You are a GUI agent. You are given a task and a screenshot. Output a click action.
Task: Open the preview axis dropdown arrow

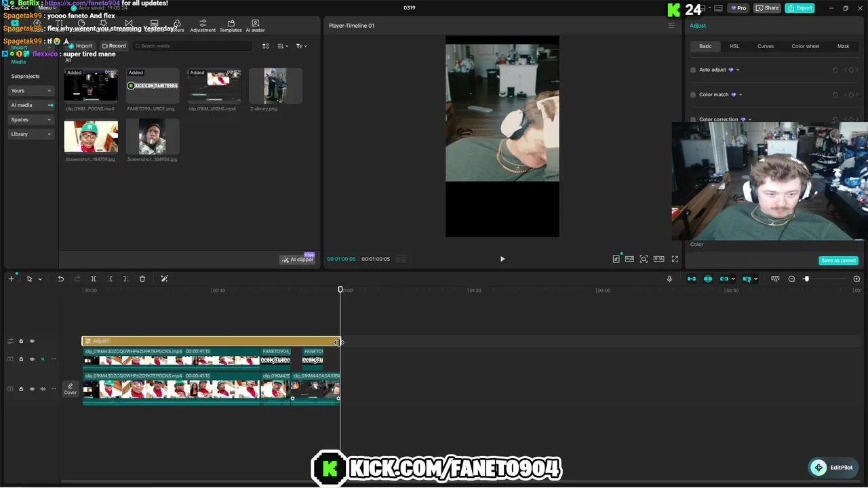755,279
